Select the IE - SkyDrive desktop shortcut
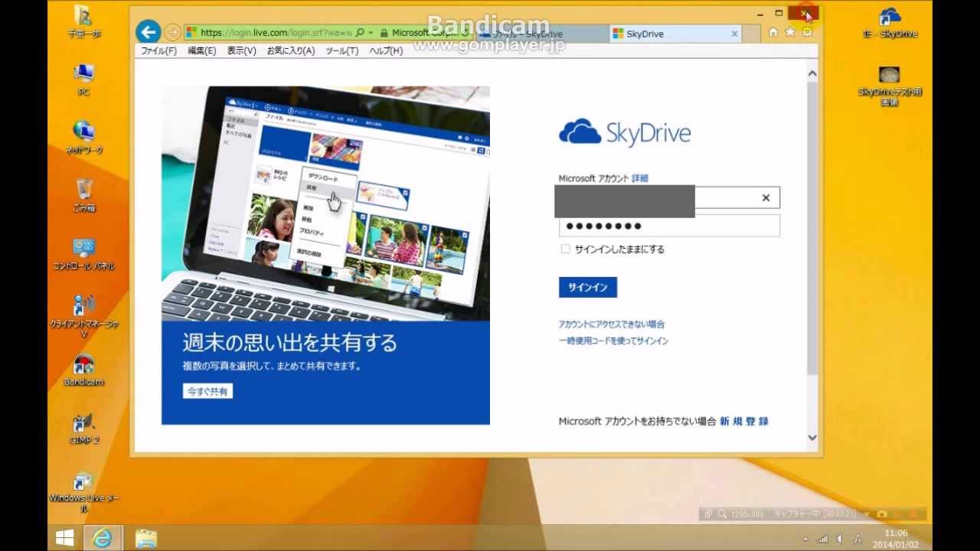This screenshot has height=551, width=980. click(889, 22)
